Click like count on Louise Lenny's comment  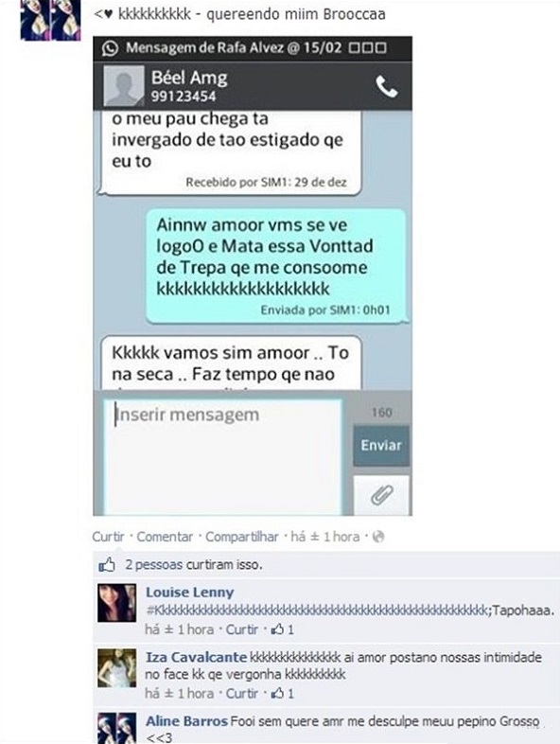(283, 629)
